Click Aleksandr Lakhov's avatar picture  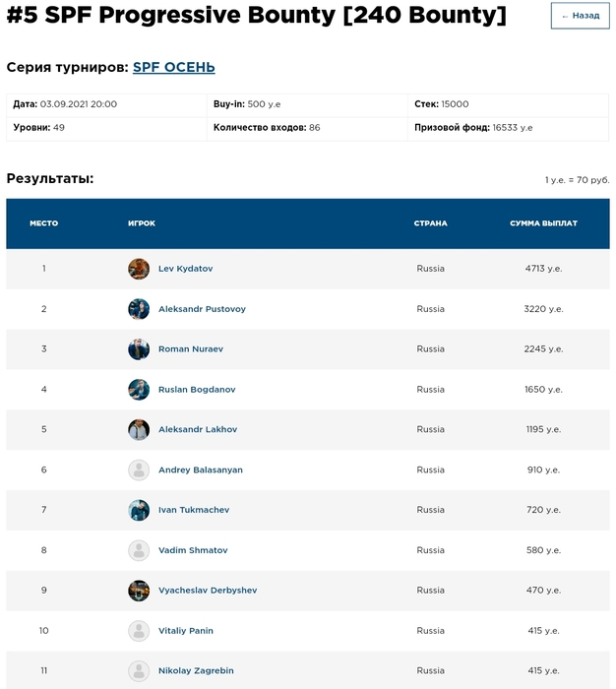pos(139,430)
